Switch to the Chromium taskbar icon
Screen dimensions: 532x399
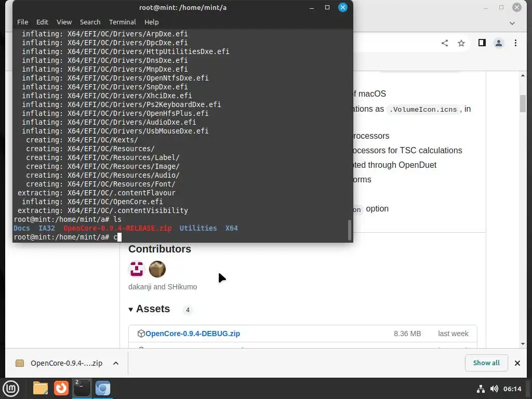pyautogui.click(x=103, y=388)
